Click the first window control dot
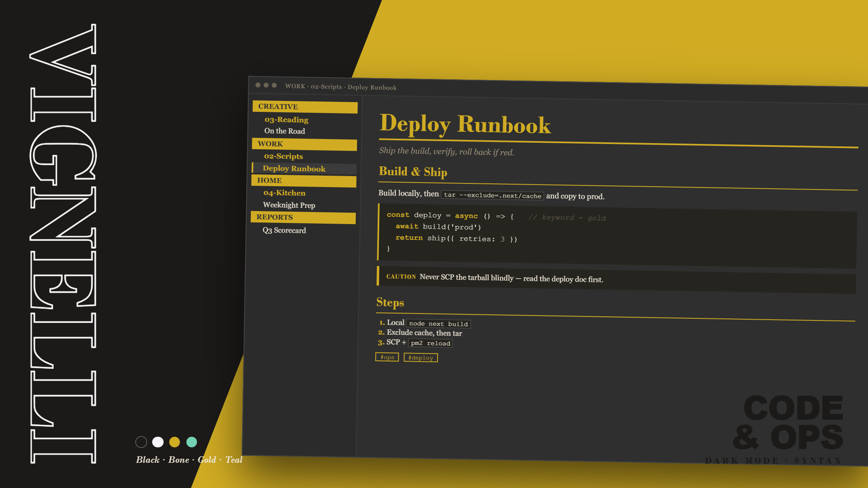 click(258, 85)
